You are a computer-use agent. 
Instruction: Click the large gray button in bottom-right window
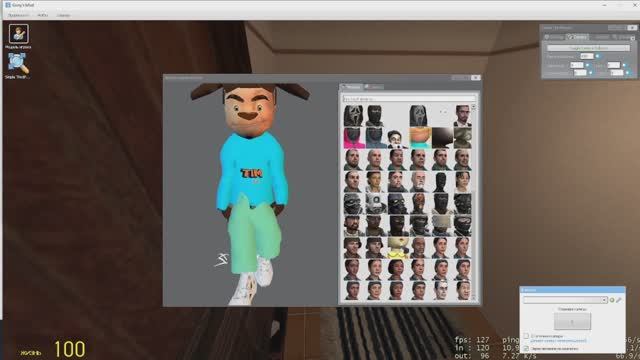coord(572,322)
